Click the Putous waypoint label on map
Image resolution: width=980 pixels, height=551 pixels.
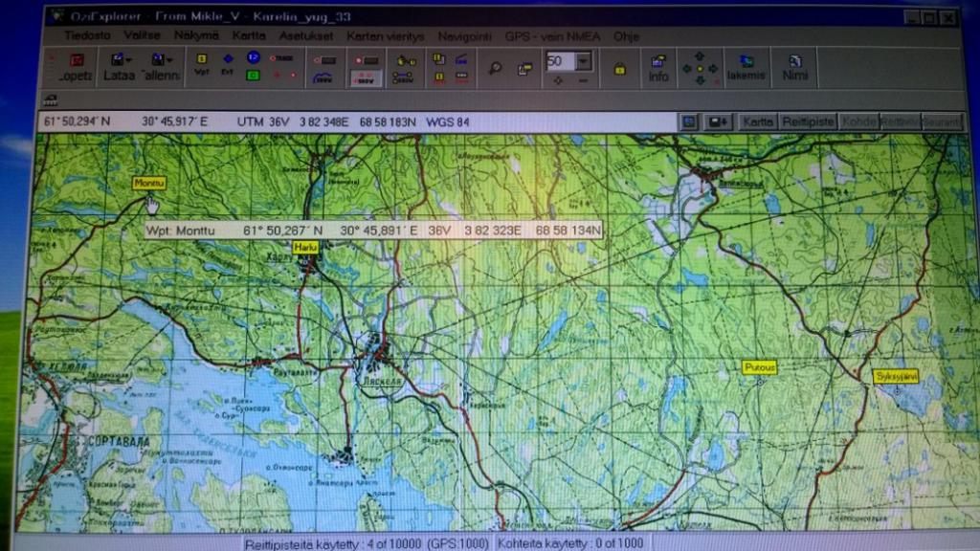(x=760, y=366)
